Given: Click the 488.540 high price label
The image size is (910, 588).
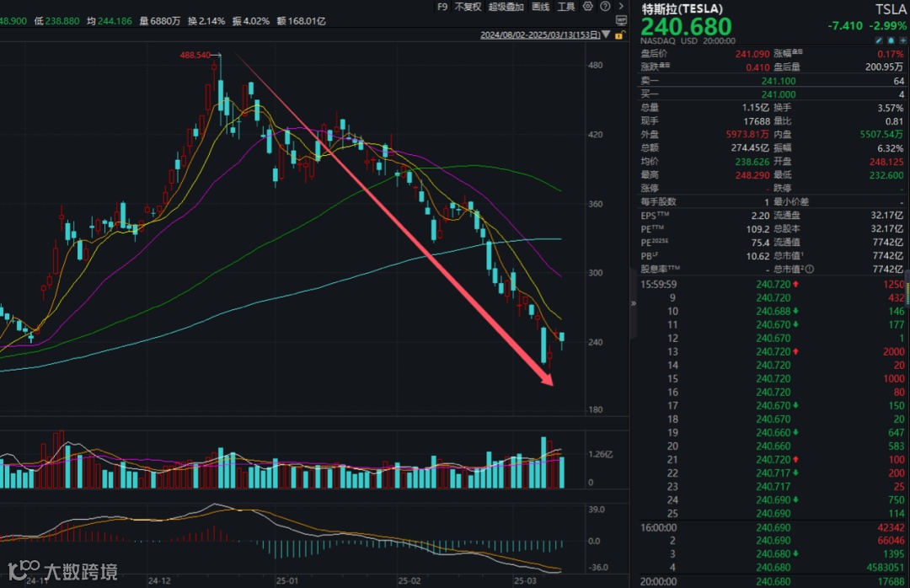Looking at the screenshot, I should (x=195, y=55).
